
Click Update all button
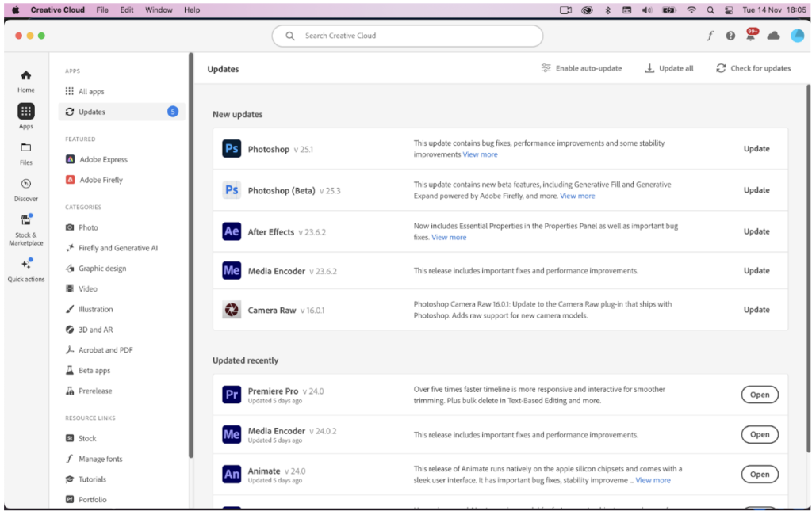[668, 68]
